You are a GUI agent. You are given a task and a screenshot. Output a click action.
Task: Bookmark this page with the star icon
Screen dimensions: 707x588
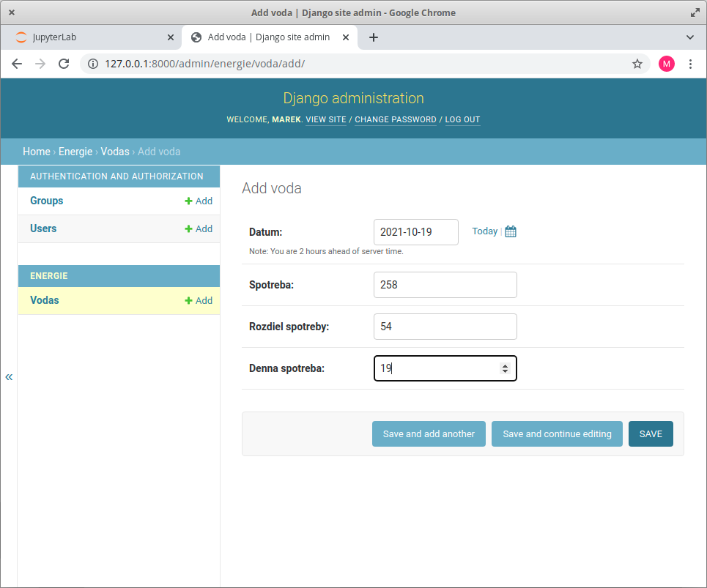(x=637, y=64)
